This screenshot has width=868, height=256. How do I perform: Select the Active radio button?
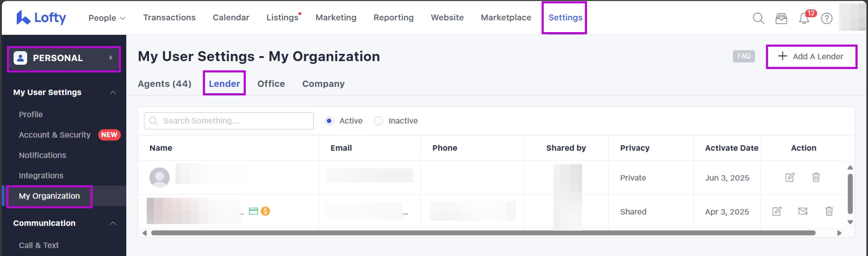[329, 121]
